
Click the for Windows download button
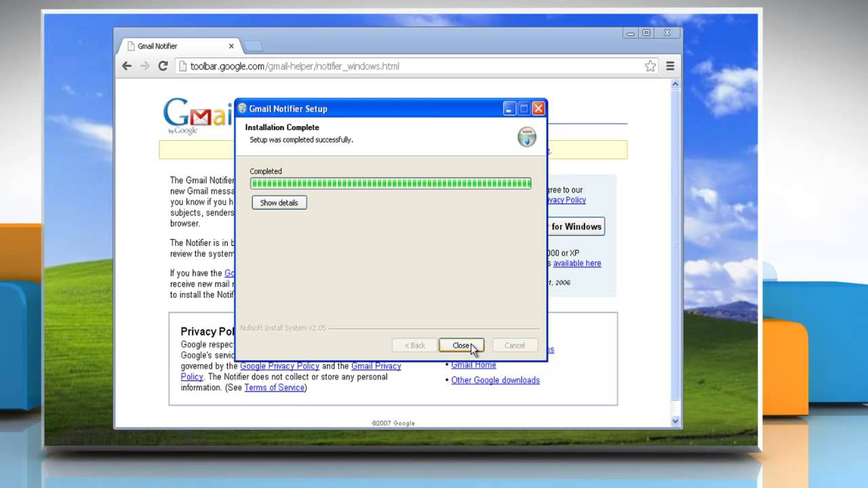[575, 226]
